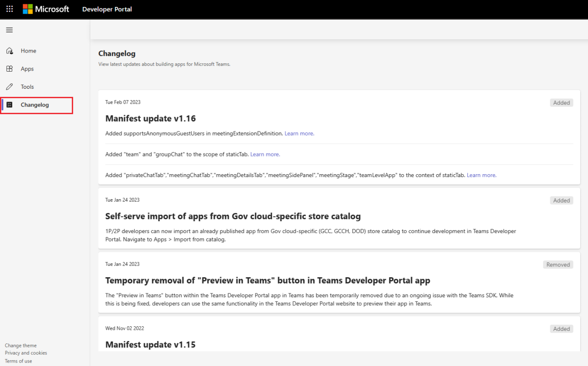Click the Changelog icon in sidebar
The image size is (588, 366).
[x=9, y=105]
